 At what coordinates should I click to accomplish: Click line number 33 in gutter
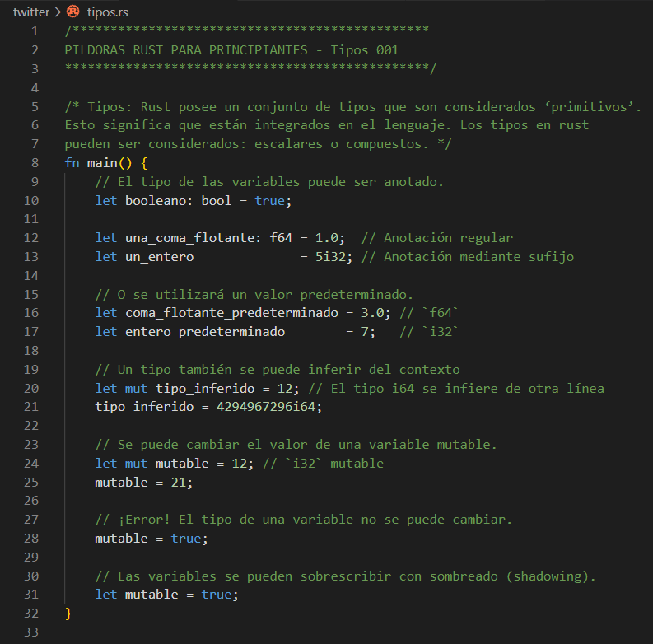[x=31, y=632]
